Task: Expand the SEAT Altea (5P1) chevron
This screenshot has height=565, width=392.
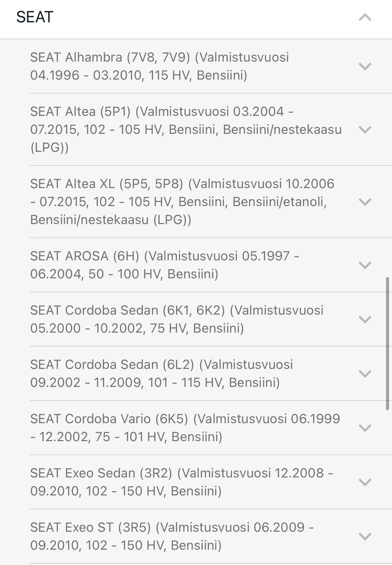Action: click(365, 130)
